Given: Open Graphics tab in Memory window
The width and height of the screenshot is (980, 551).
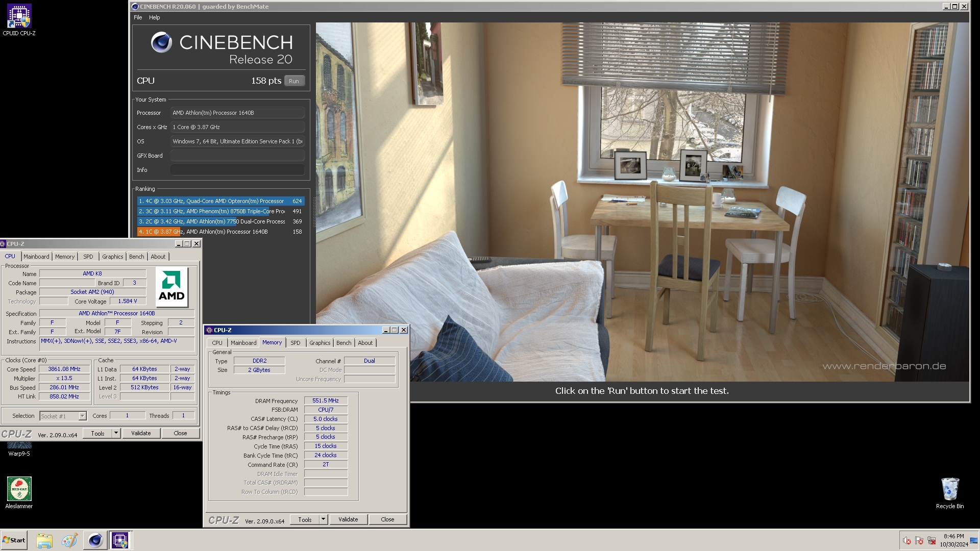Looking at the screenshot, I should (x=320, y=343).
